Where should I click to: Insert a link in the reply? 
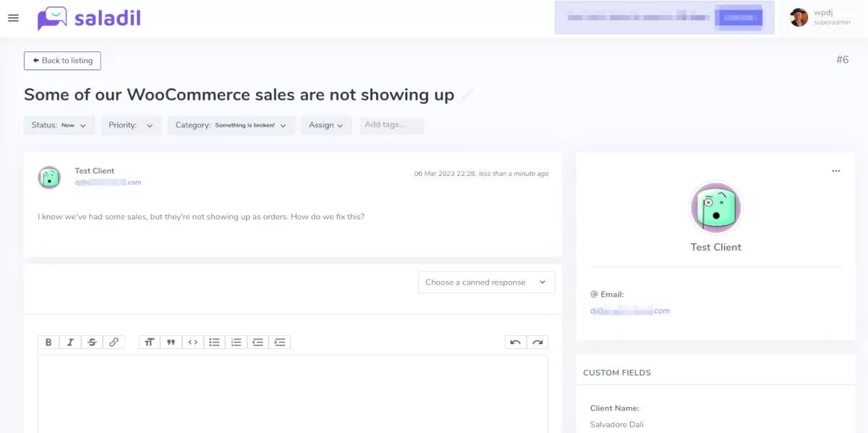[x=114, y=342]
